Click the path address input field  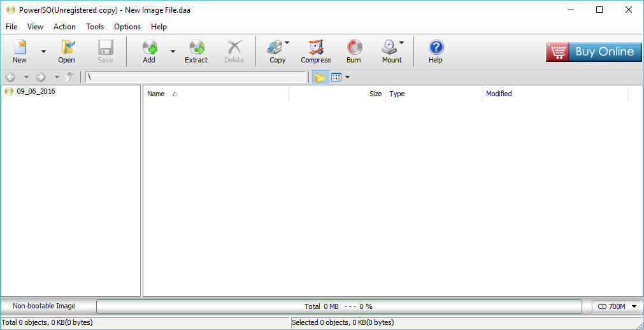coord(196,77)
